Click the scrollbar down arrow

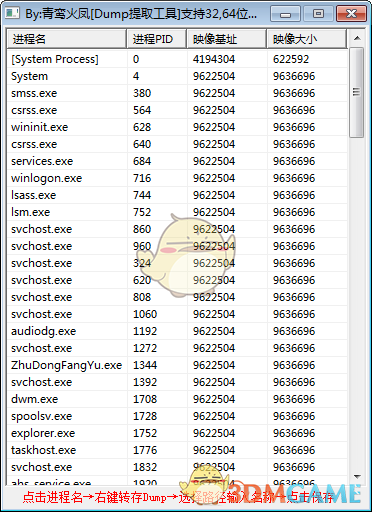pyautogui.click(x=357, y=477)
